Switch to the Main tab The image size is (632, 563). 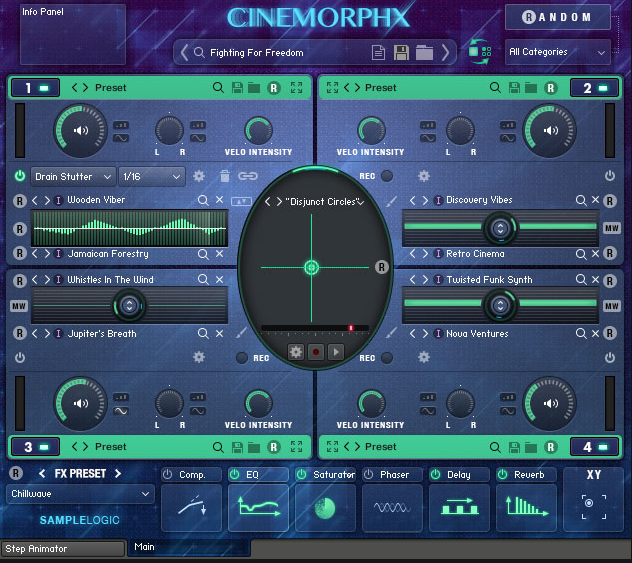pos(189,547)
